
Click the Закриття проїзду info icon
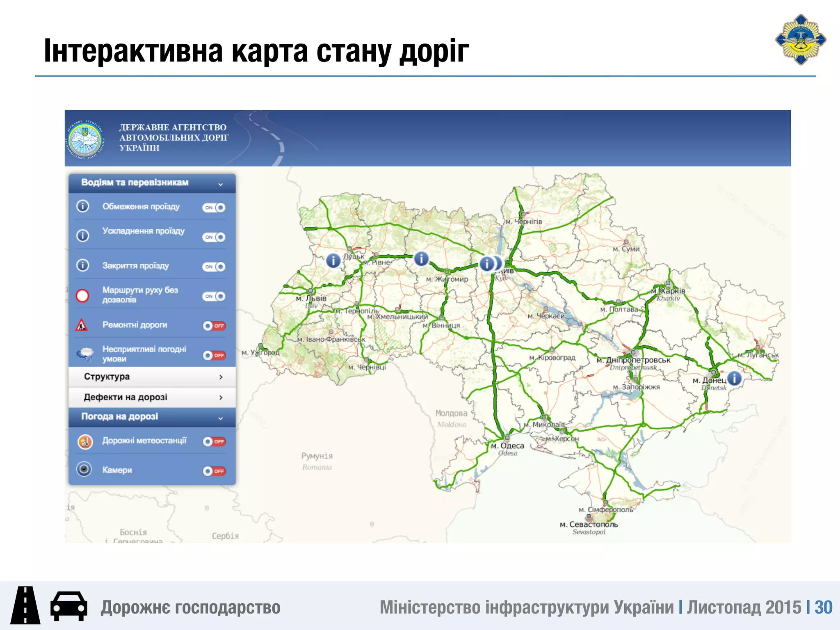[x=83, y=265]
